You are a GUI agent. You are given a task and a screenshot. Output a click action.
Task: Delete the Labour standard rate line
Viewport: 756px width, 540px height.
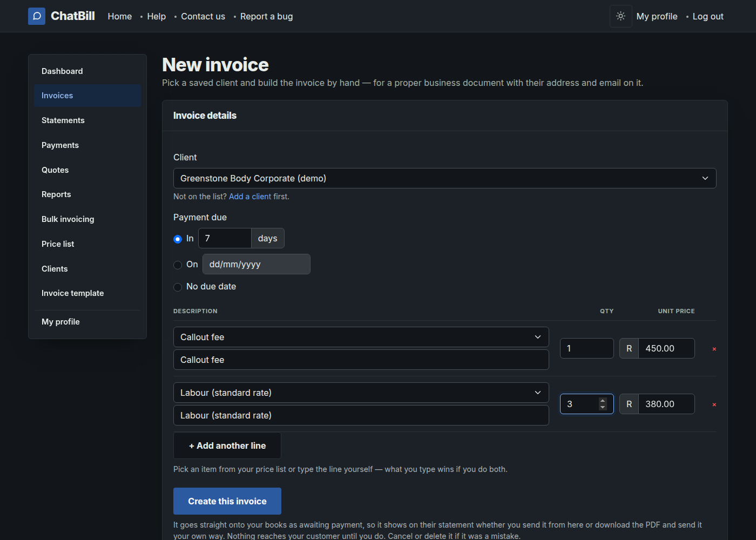point(714,404)
